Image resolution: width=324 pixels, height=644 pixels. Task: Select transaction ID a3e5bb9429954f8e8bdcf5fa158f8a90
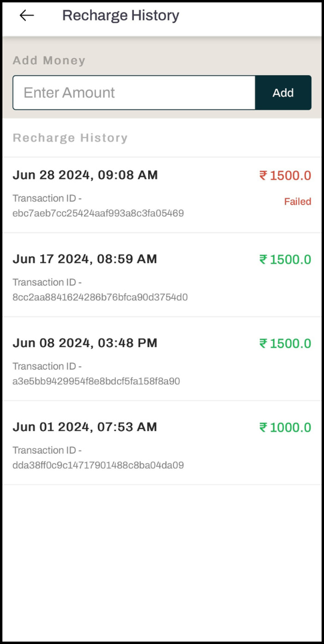pos(97,381)
